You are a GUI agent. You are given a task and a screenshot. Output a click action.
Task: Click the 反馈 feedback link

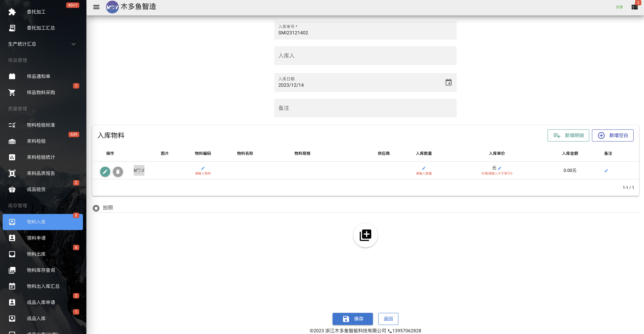coord(619,7)
